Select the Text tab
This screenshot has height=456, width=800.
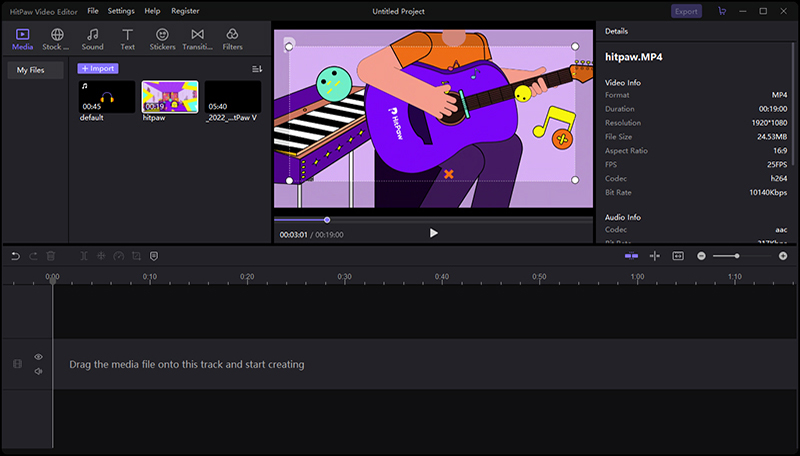pos(127,39)
